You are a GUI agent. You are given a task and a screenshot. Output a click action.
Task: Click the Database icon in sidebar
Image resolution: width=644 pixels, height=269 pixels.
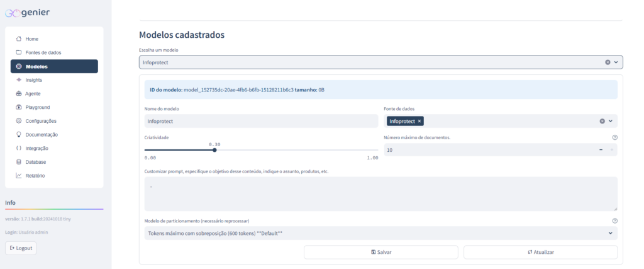[19, 162]
